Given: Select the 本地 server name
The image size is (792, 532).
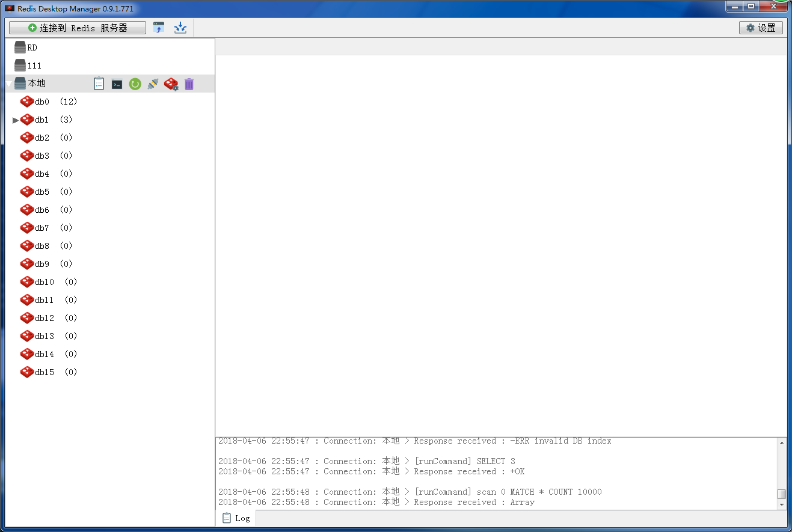Looking at the screenshot, I should [37, 84].
